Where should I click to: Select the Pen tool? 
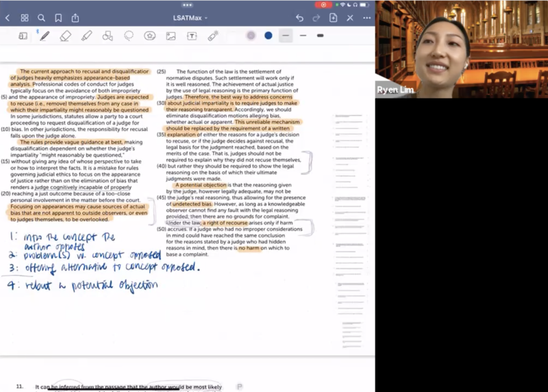coord(45,36)
